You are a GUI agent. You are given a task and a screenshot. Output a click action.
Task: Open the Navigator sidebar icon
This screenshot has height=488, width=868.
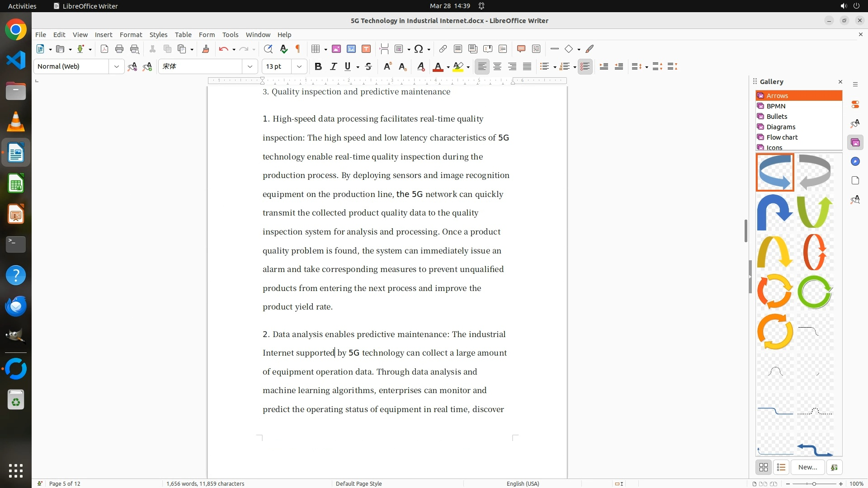pyautogui.click(x=855, y=161)
